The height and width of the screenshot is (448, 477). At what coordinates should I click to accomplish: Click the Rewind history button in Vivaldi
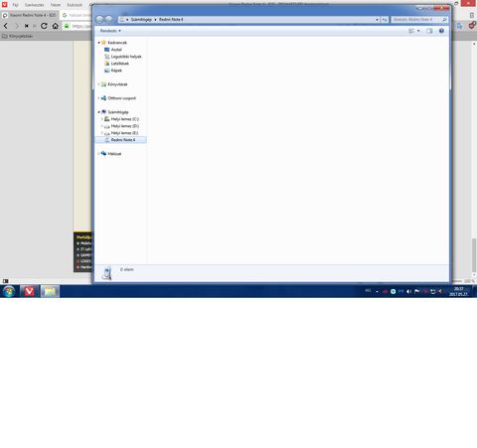27,26
